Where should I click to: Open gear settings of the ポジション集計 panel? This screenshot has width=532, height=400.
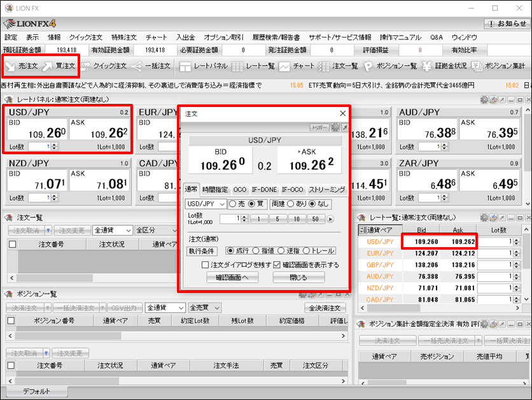click(484, 324)
